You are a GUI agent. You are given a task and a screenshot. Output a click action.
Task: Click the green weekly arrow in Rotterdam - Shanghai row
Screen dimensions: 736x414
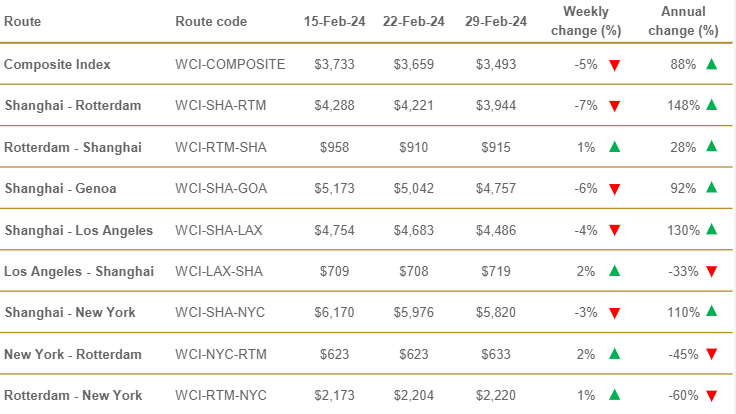pos(614,147)
